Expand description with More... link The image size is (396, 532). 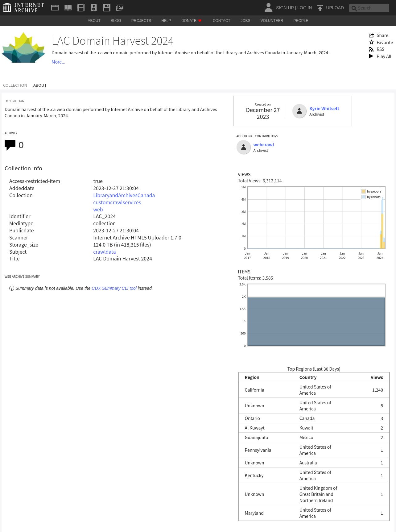(x=58, y=62)
